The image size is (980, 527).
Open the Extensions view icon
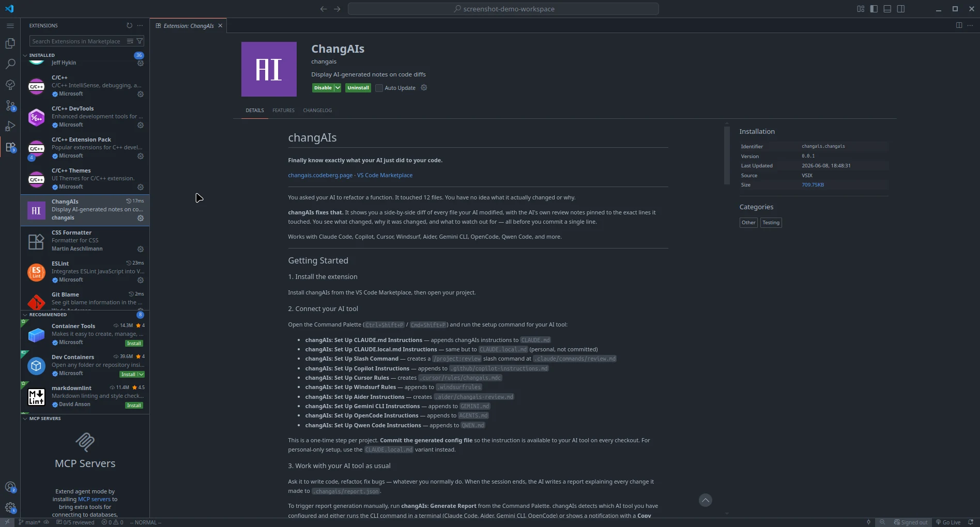pyautogui.click(x=10, y=147)
